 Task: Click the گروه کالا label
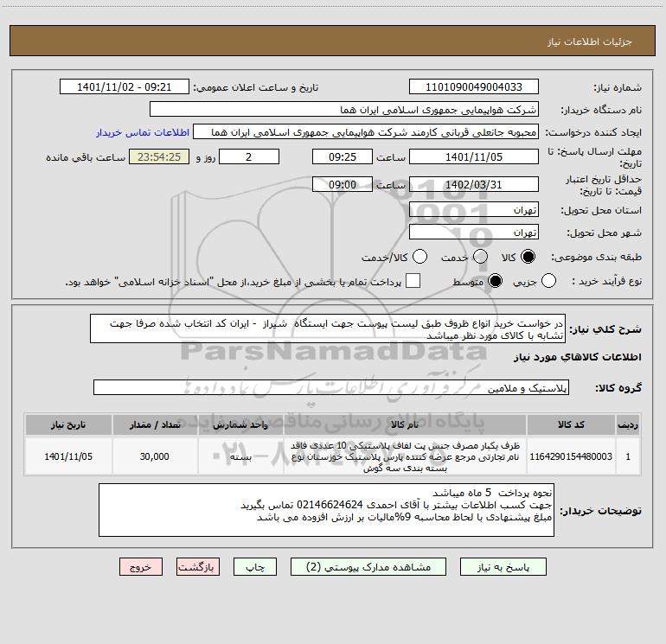618,388
